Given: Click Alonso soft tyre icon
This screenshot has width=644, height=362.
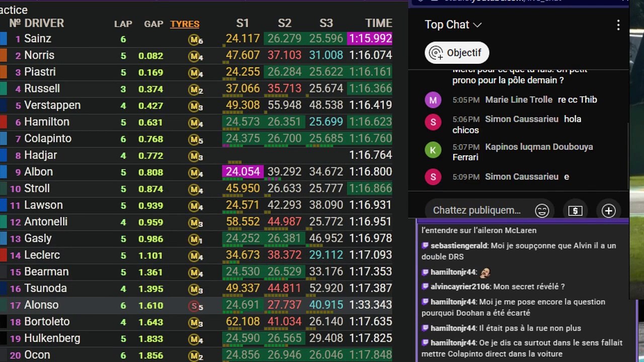Looking at the screenshot, I should pyautogui.click(x=195, y=306).
